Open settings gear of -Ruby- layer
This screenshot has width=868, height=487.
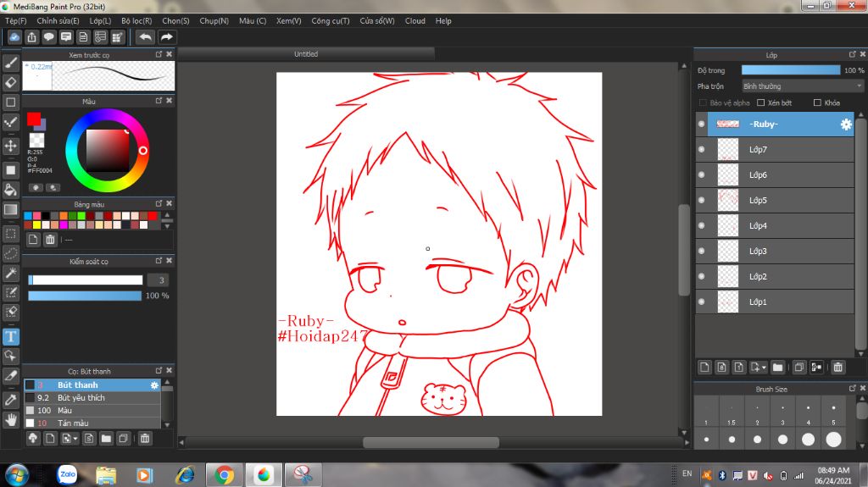pyautogui.click(x=846, y=125)
